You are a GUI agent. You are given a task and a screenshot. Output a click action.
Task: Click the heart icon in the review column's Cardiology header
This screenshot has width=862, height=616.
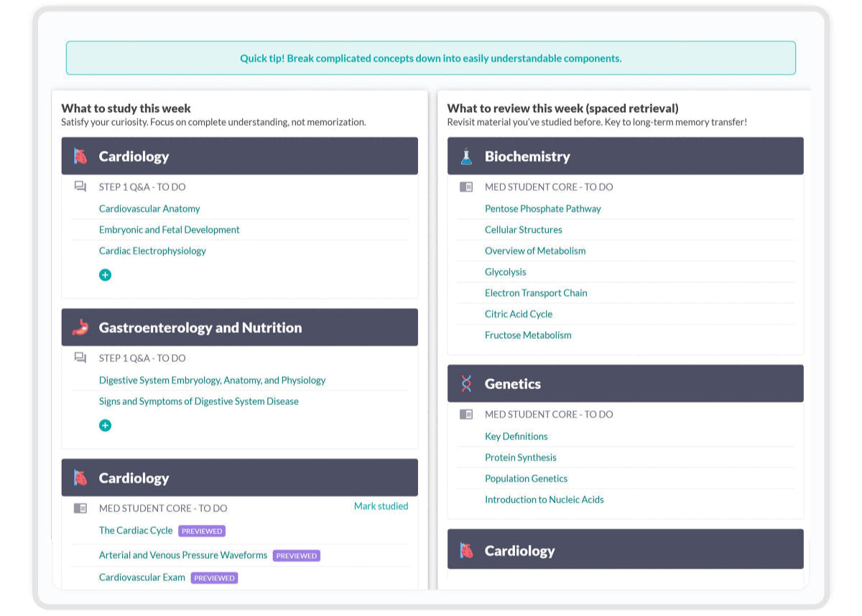tap(466, 551)
